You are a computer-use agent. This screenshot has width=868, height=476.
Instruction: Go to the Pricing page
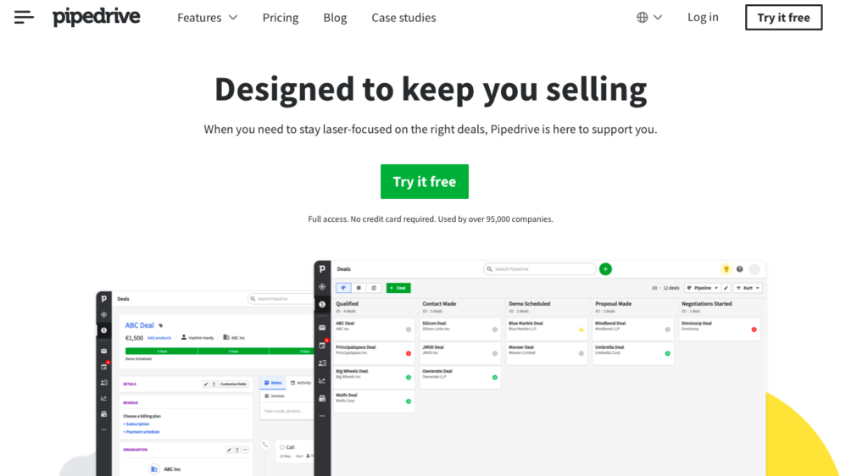pos(281,17)
